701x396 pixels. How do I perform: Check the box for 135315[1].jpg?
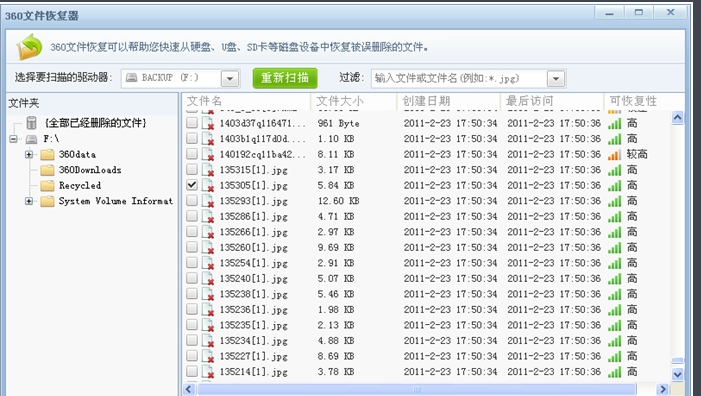192,169
